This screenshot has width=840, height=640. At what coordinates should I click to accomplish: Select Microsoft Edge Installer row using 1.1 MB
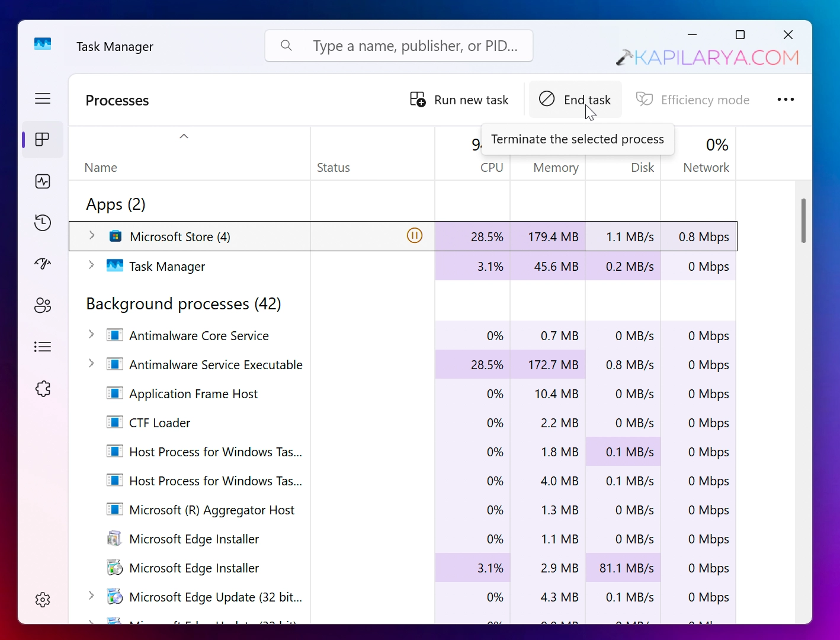(x=402, y=539)
